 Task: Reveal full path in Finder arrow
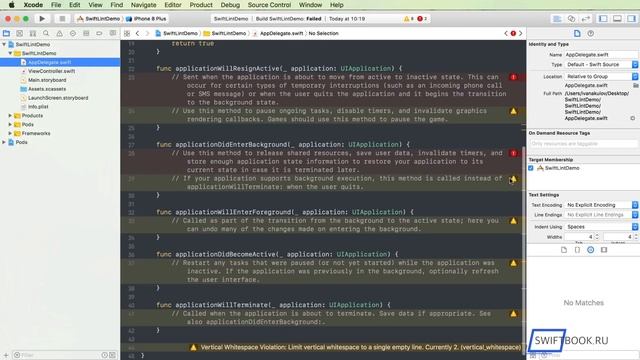coord(633,118)
